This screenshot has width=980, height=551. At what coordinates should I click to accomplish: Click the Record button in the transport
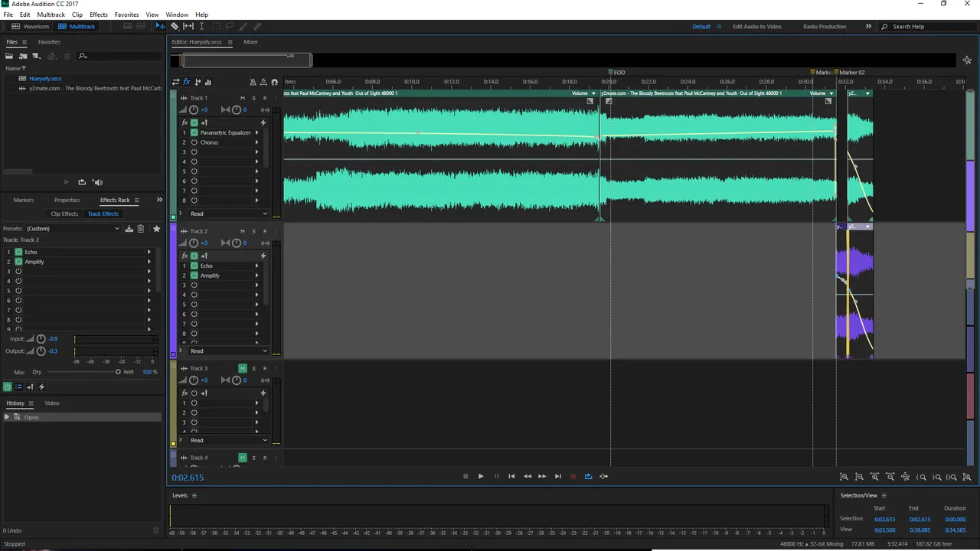[573, 476]
